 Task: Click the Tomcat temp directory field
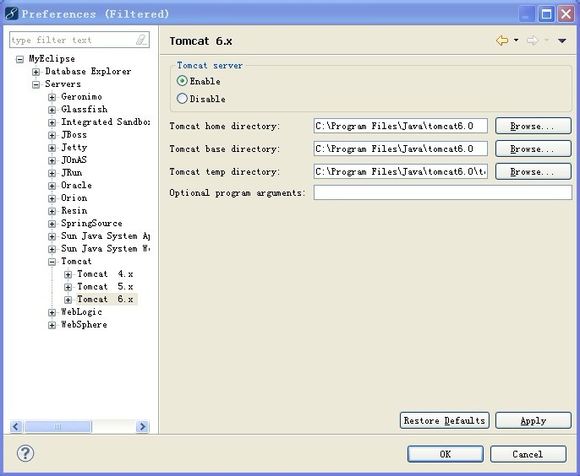(x=400, y=172)
